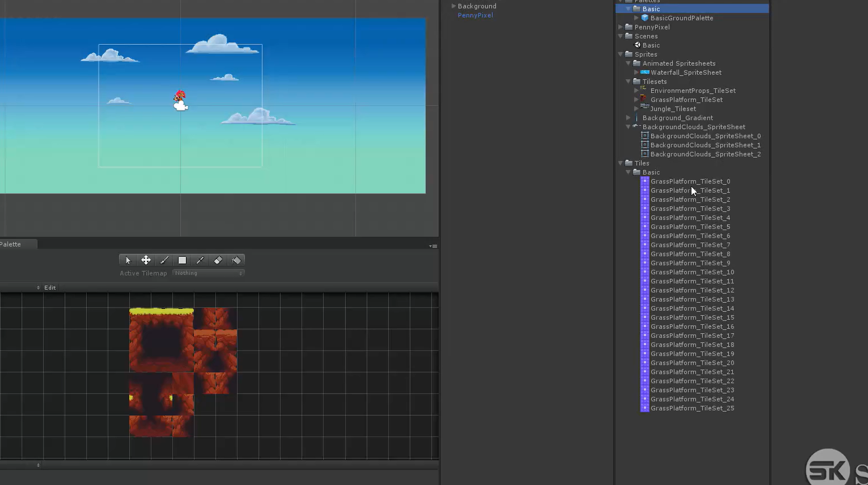Click the Unity scene icon beside Scenes Basic
This screenshot has width=868, height=485.
point(637,45)
